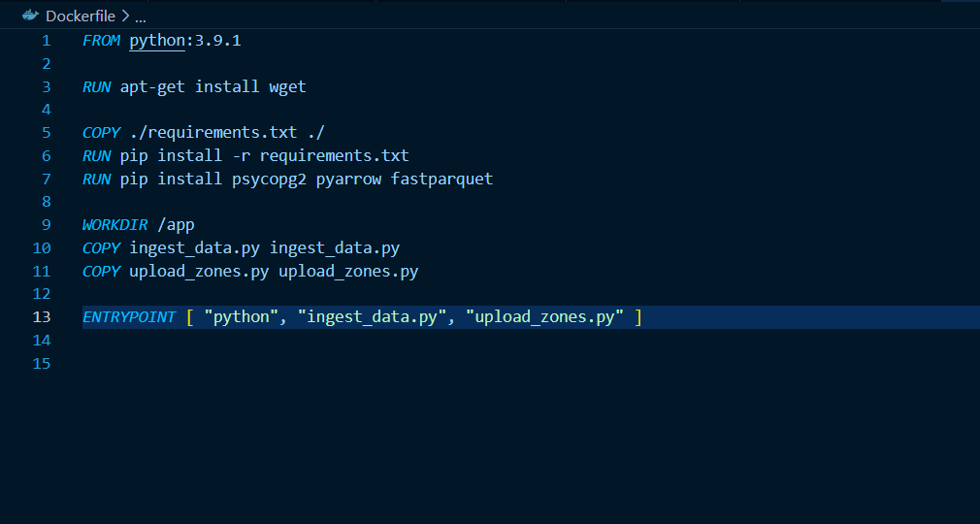Click "upload_zones.py" string in ENTRYPOINT line

[544, 317]
